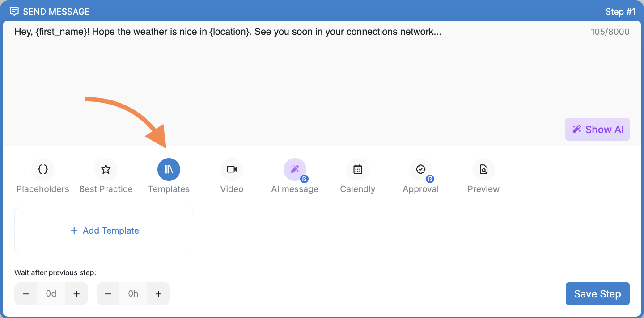Screen dimensions: 644x318
Task: Click the 0d days input field
Action: click(x=51, y=294)
